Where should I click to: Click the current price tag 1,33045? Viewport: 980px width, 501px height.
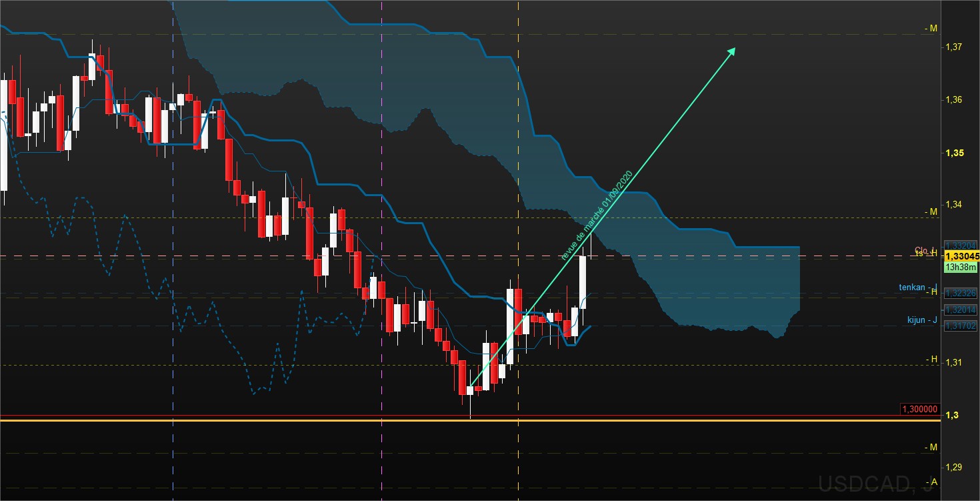pos(961,256)
